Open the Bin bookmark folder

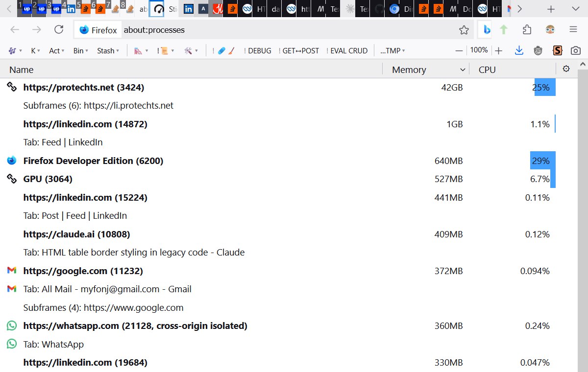tap(81, 50)
